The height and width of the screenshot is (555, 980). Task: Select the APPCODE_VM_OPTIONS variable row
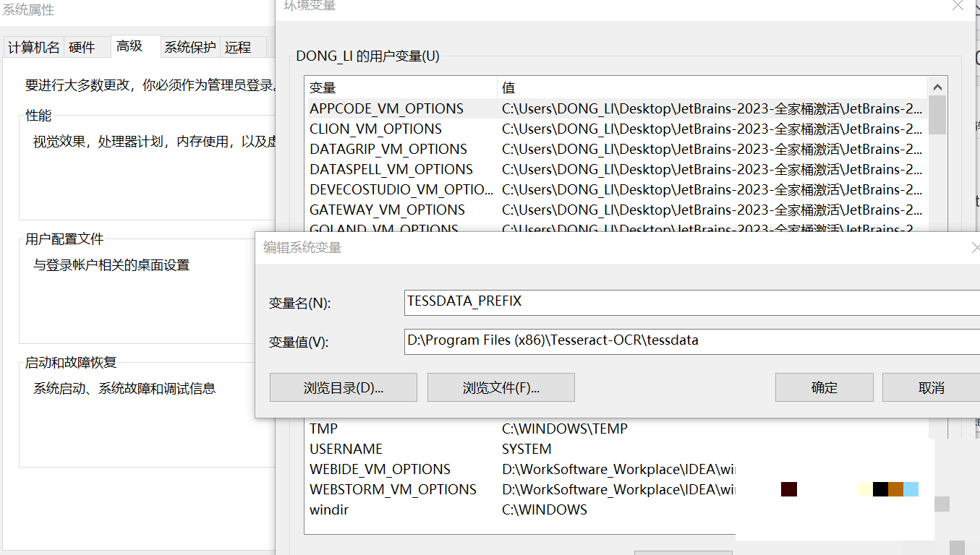(386, 109)
